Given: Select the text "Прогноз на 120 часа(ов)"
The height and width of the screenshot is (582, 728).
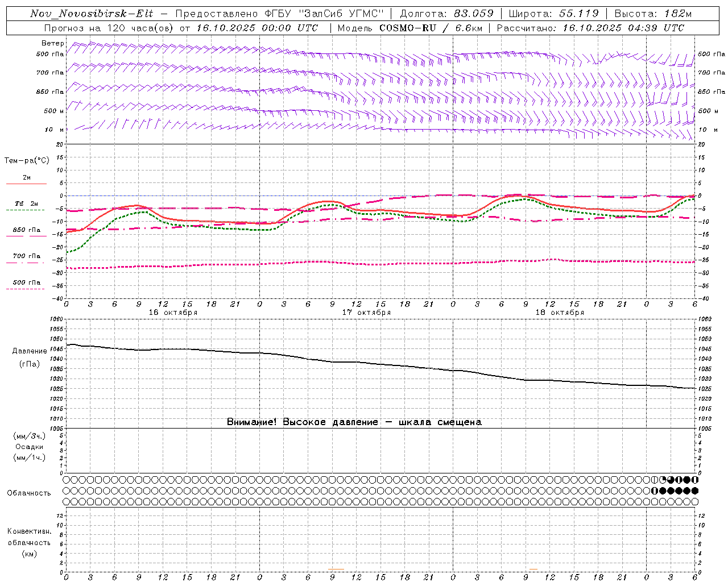Looking at the screenshot, I should 109,28.
